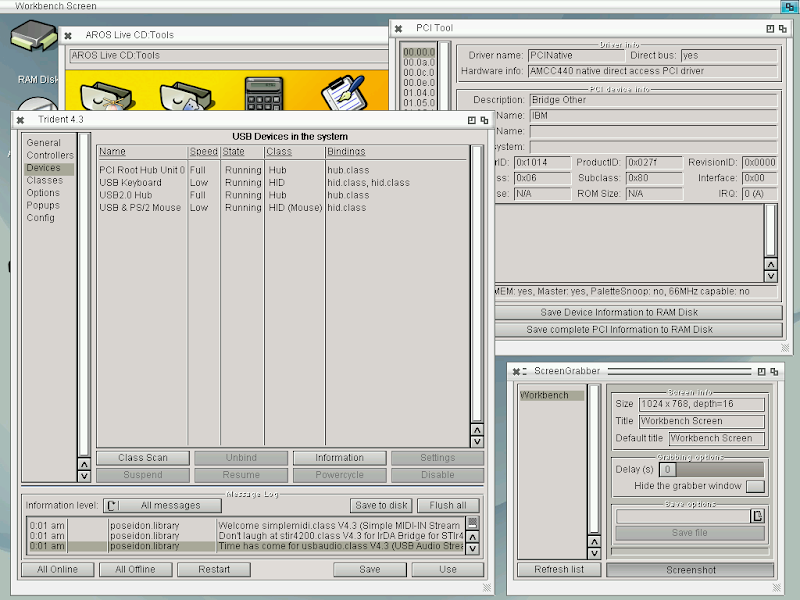
Task: Select Controllers in the Trident sidebar
Action: click(50, 156)
